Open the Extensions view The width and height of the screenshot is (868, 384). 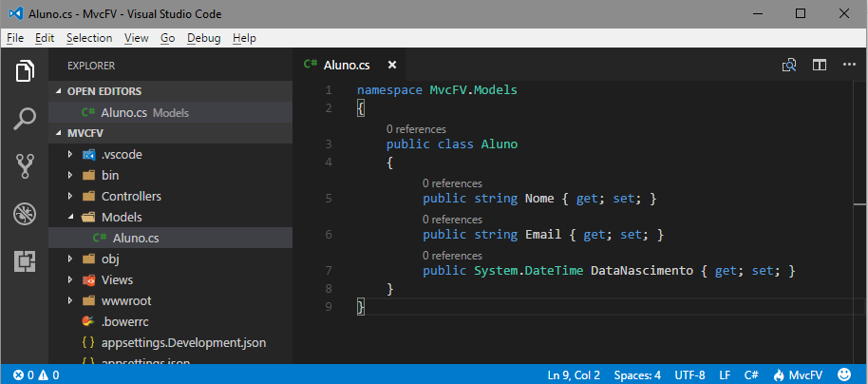[25, 261]
